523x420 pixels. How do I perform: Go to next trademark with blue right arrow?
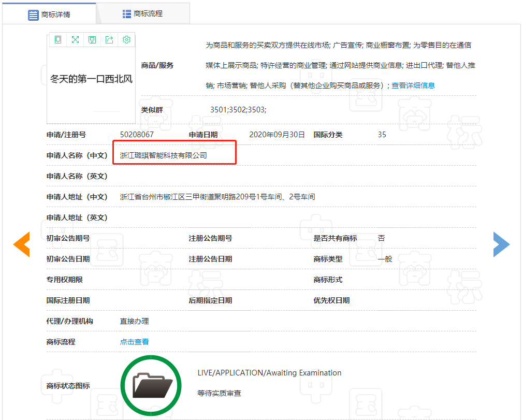(x=501, y=244)
